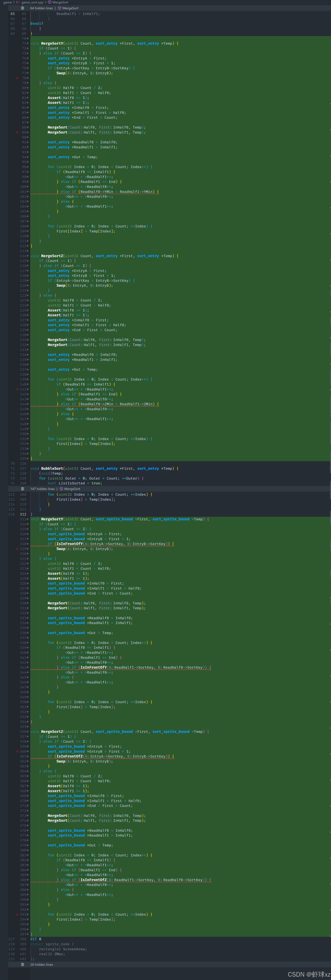This screenshot has height=980, width=331.
Task: Click the '64 hidden lines' text
Action: click(41, 8)
